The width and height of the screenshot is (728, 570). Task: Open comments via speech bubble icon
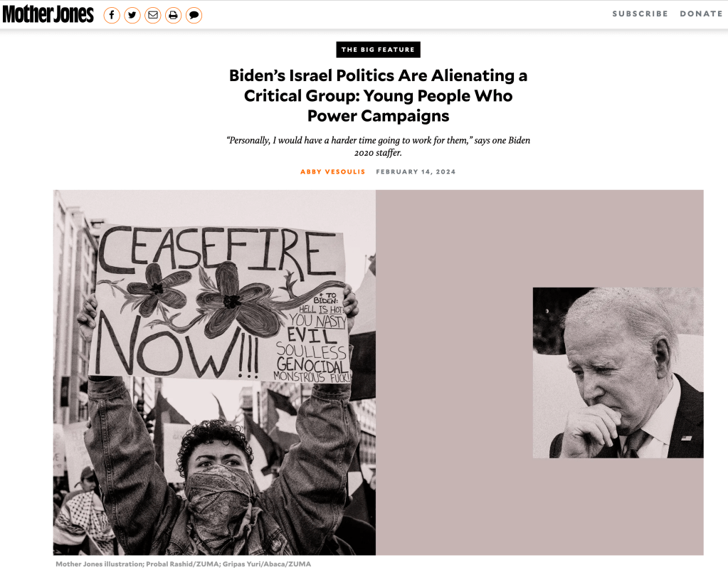[194, 16]
